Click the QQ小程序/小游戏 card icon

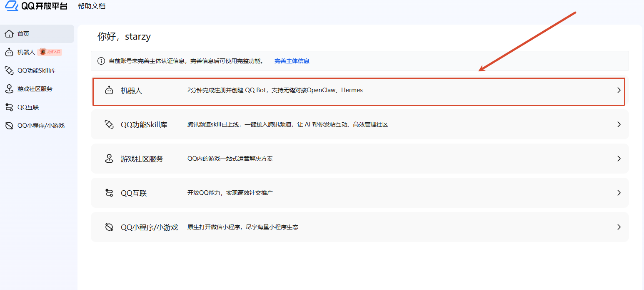coord(109,227)
